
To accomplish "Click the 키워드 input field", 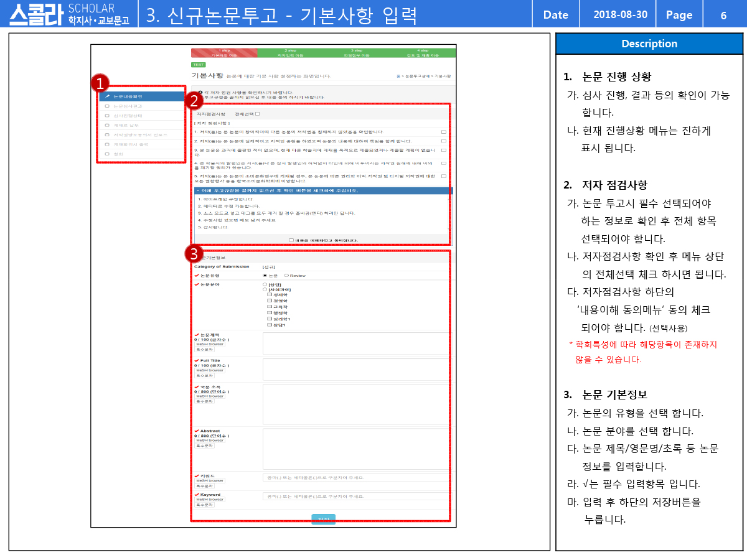I will pos(355,478).
